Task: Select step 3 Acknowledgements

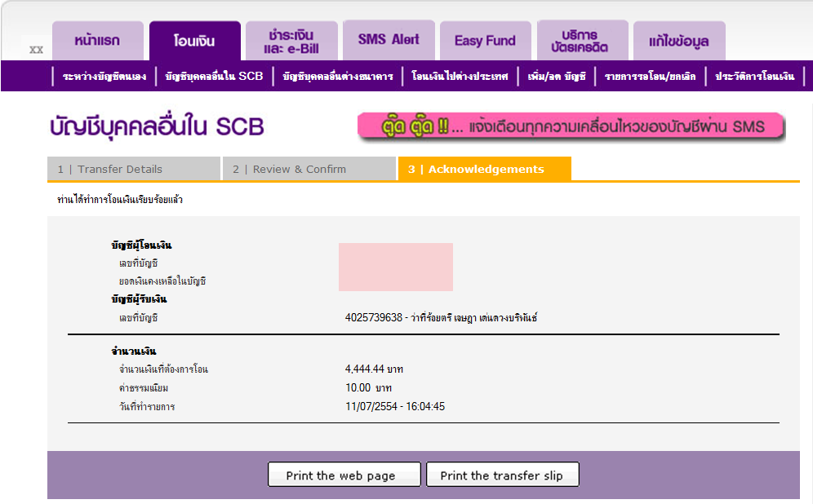Action: coord(485,169)
